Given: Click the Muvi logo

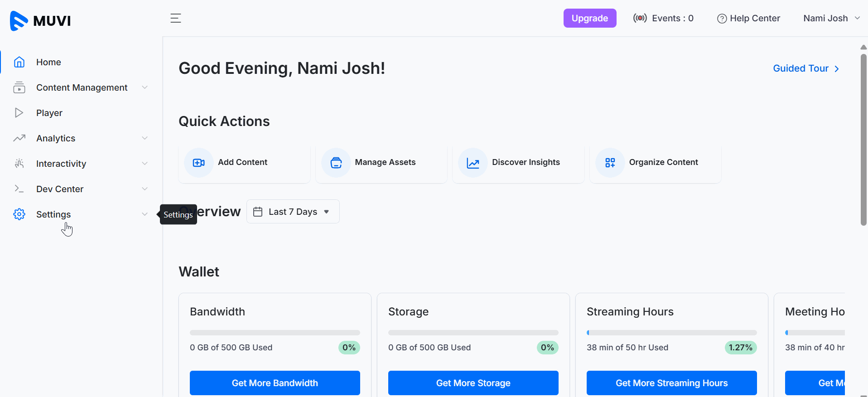Looking at the screenshot, I should click(40, 20).
